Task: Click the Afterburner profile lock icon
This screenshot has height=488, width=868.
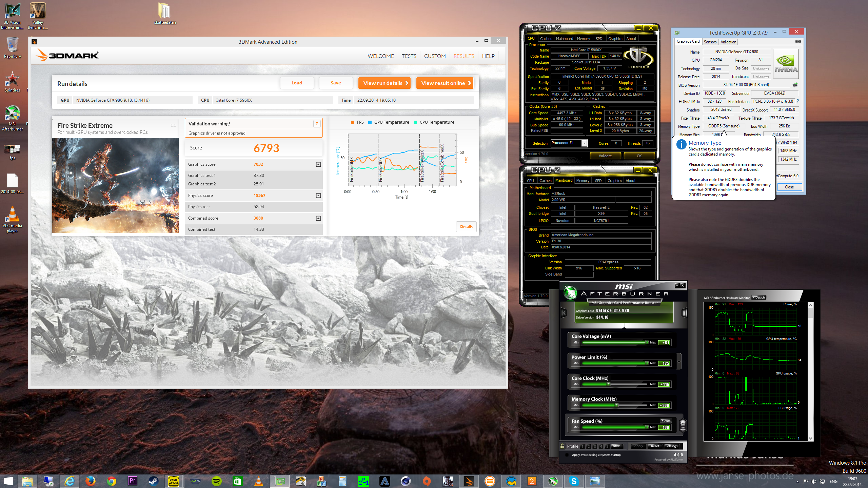Action: click(x=562, y=446)
